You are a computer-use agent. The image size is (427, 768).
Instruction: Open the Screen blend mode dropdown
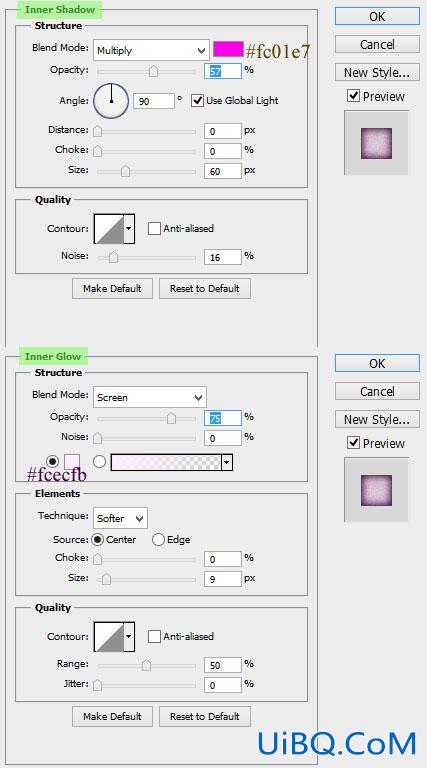(x=149, y=397)
